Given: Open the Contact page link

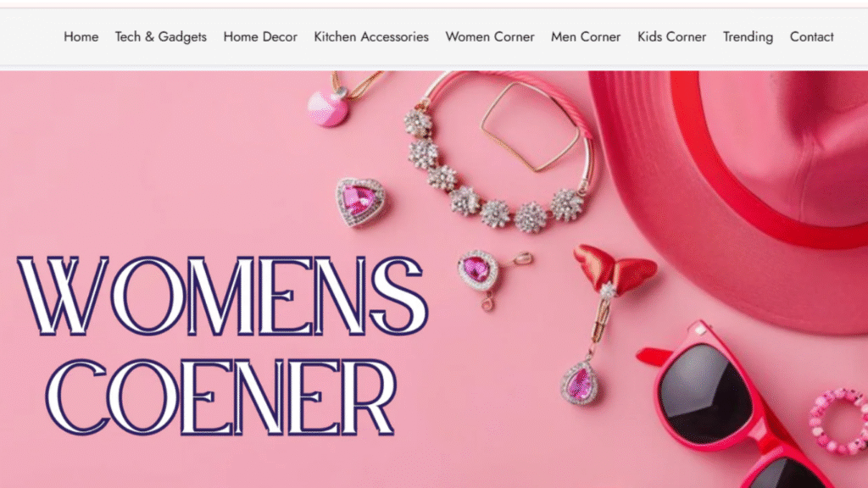Looking at the screenshot, I should [x=811, y=36].
